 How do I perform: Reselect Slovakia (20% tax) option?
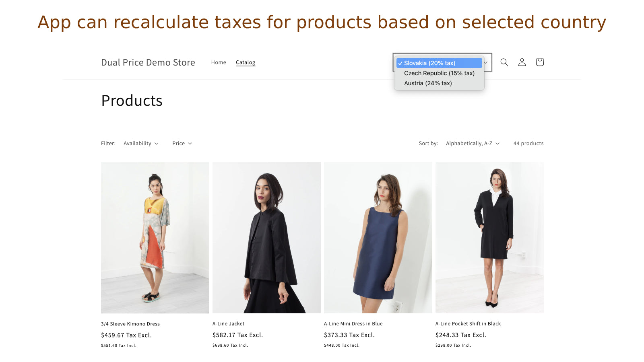429,63
